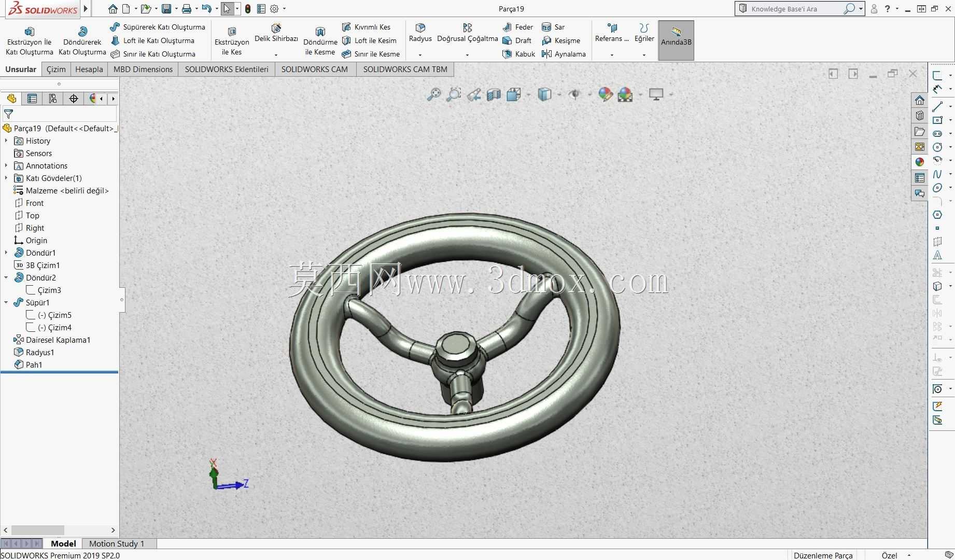The image size is (955, 560).
Task: Collapse the Süpür1 feature
Action: click(x=6, y=303)
